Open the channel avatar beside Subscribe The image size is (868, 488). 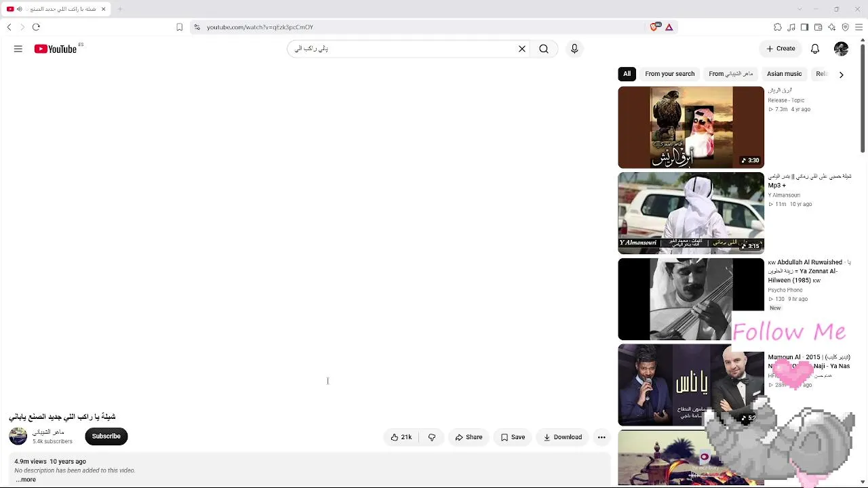click(18, 436)
